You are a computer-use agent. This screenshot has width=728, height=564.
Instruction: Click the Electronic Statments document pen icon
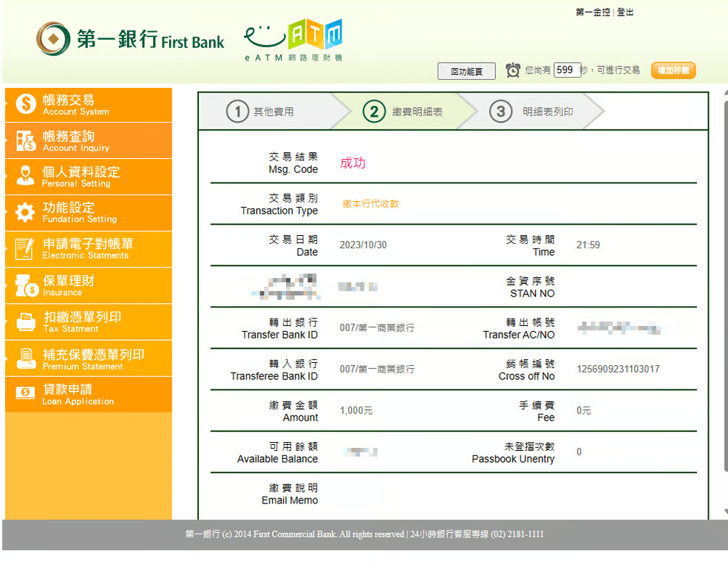click(24, 248)
